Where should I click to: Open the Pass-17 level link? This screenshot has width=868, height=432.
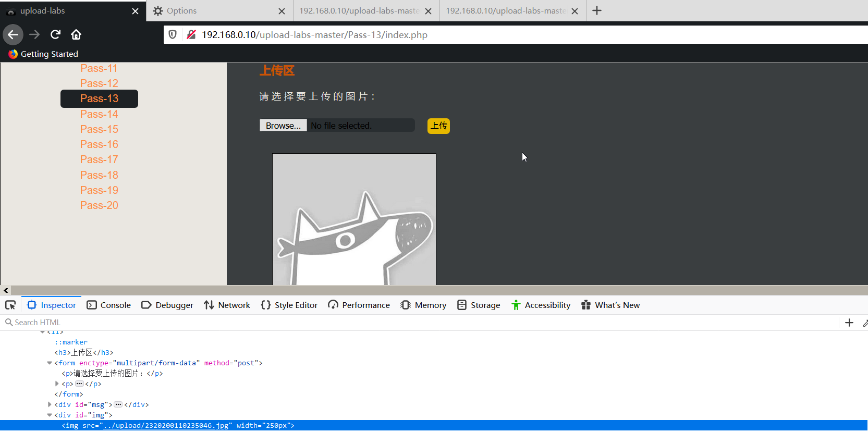[x=99, y=159]
